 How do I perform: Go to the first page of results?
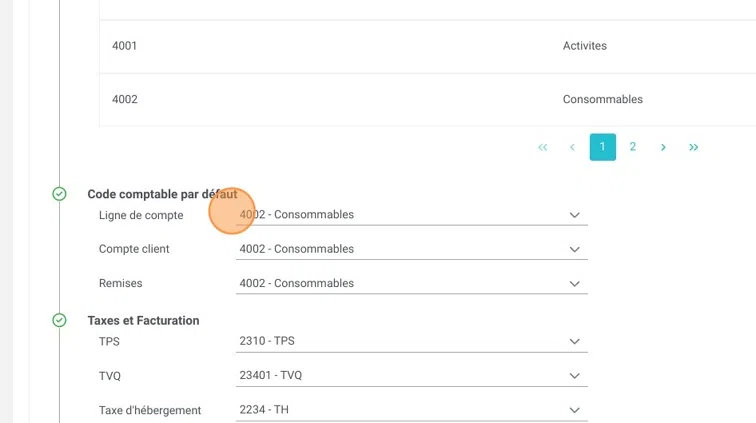542,147
